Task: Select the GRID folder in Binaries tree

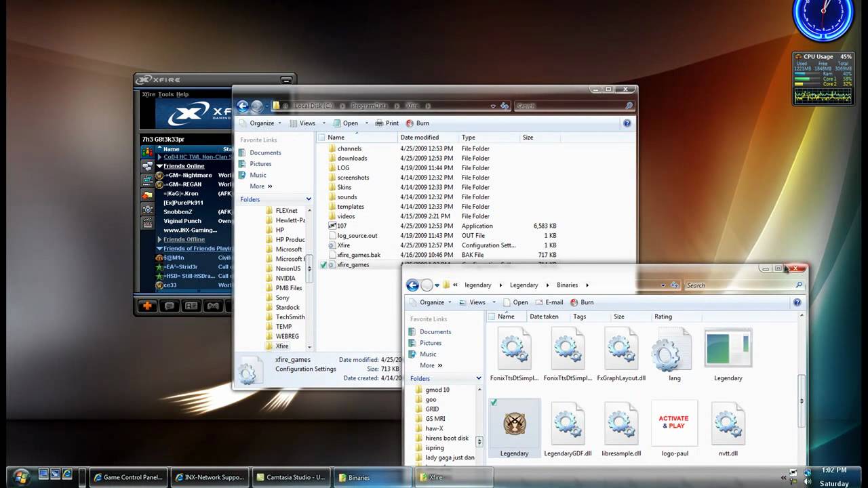Action: (x=432, y=409)
